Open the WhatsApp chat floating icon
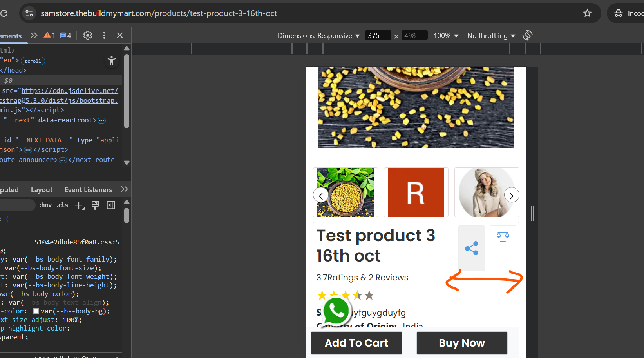This screenshot has width=644, height=358. pyautogui.click(x=336, y=311)
